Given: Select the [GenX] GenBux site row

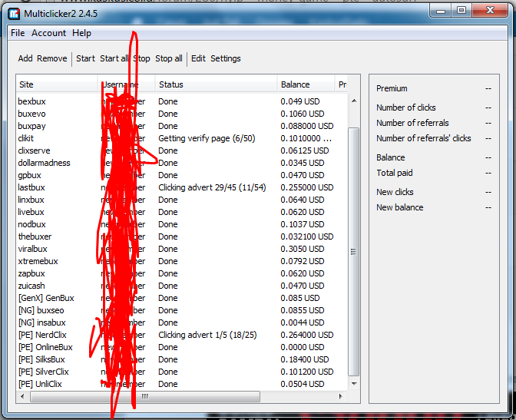Looking at the screenshot, I should coord(182,298).
